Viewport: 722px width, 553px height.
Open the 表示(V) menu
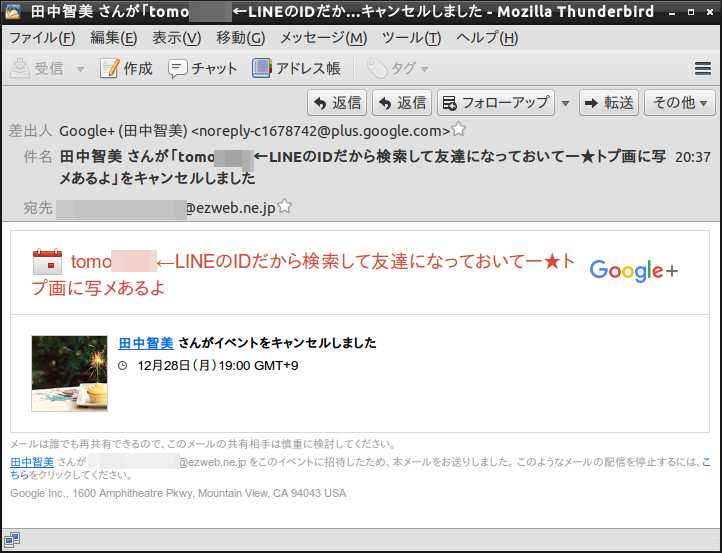tap(176, 38)
